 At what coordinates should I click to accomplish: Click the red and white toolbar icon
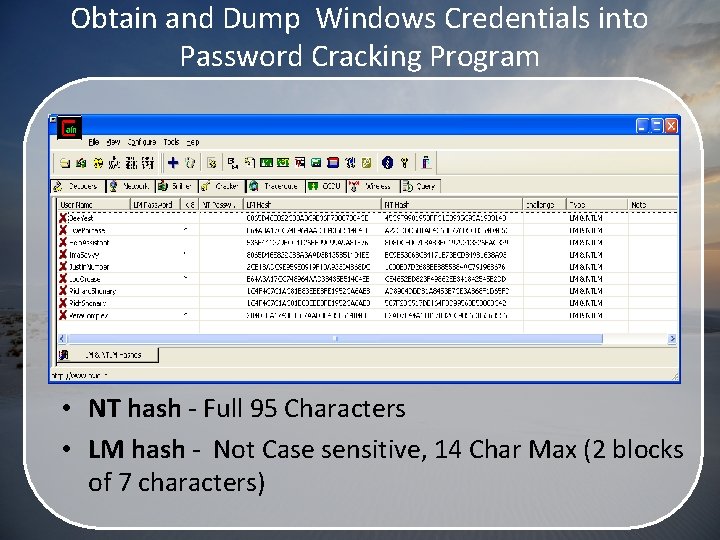(300, 163)
